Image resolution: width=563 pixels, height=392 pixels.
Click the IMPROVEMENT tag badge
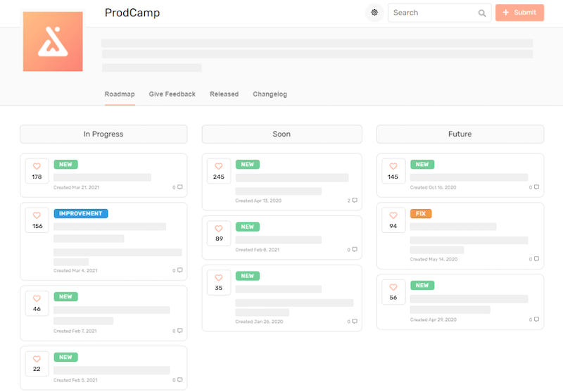click(x=81, y=213)
